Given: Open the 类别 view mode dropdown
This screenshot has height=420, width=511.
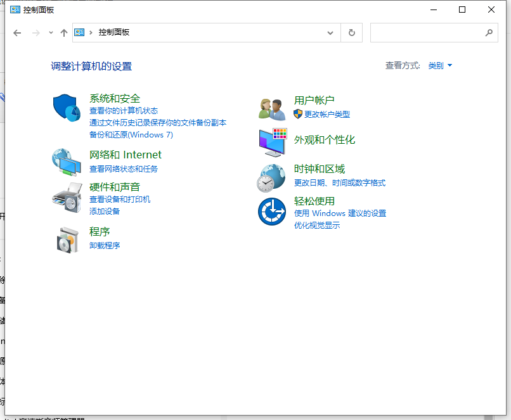Looking at the screenshot, I should coord(440,65).
